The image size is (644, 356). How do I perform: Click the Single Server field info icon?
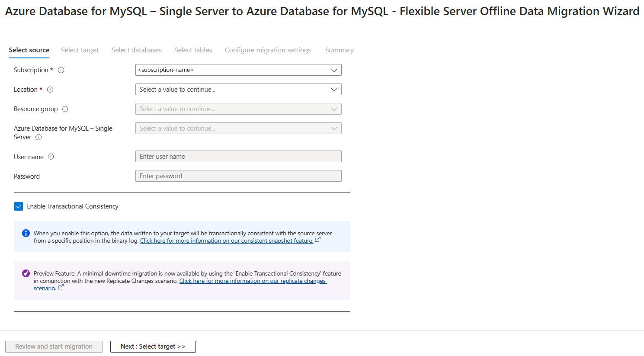pos(38,137)
